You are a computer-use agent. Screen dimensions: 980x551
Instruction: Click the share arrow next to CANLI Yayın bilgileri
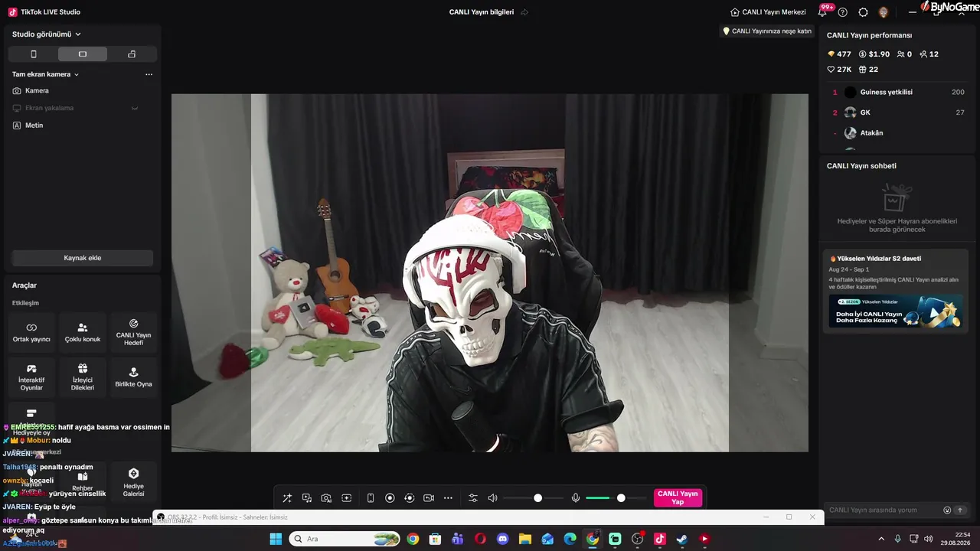(524, 12)
